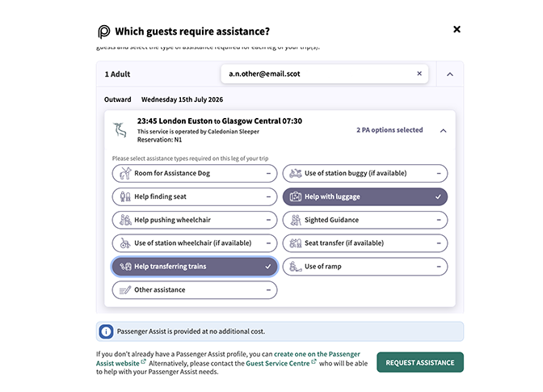The width and height of the screenshot is (543, 392).
Task: Deselect Help transferring trains option
Action: 194,266
